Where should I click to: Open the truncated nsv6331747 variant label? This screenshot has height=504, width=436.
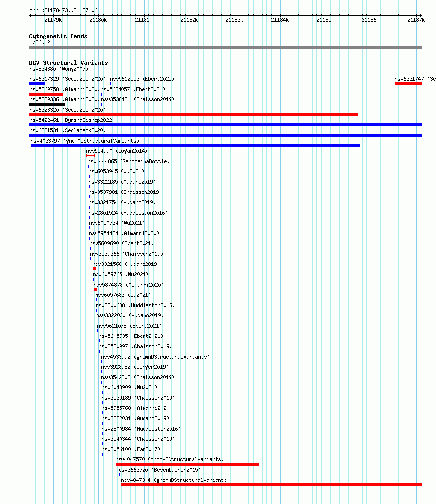point(415,79)
